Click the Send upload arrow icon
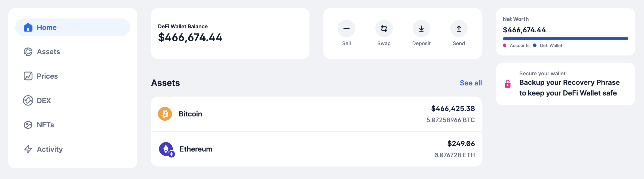Image resolution: width=644 pixels, height=179 pixels. pyautogui.click(x=459, y=29)
